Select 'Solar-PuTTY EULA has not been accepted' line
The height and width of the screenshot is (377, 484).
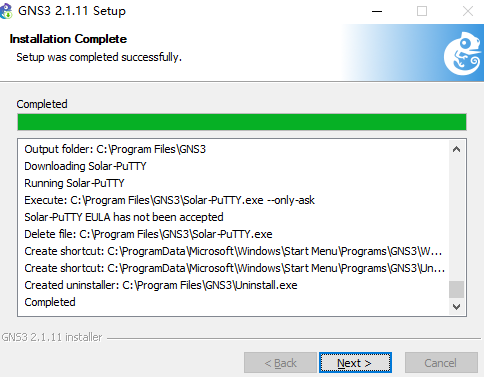click(x=124, y=217)
